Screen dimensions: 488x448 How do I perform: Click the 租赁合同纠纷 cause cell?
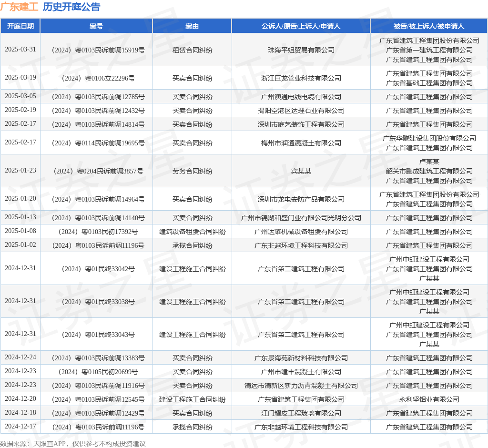tap(193, 50)
